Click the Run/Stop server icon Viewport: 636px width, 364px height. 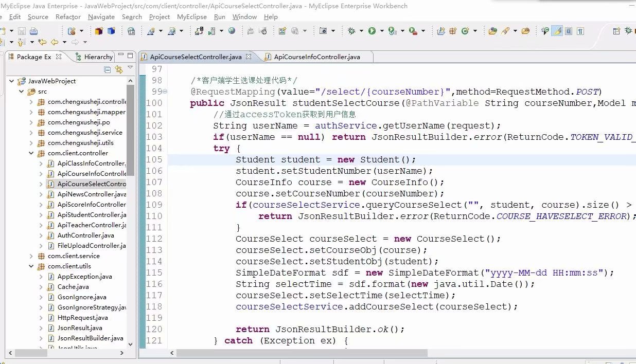211,31
